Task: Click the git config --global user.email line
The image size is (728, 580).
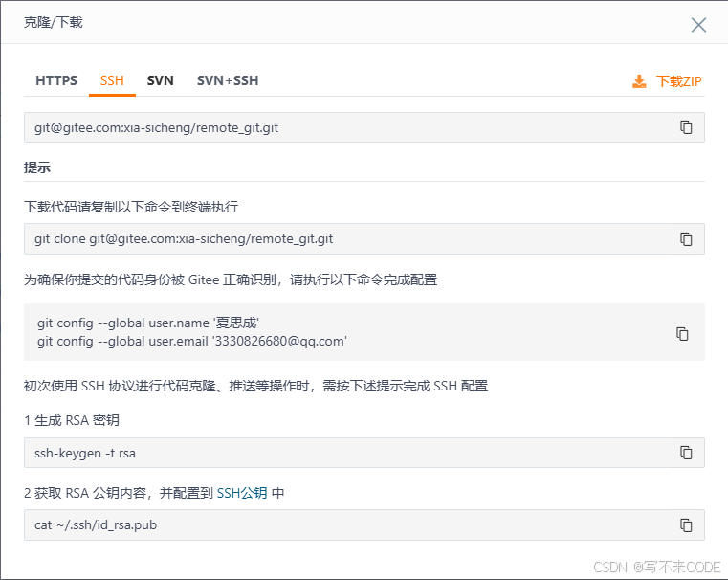Action: coord(192,342)
